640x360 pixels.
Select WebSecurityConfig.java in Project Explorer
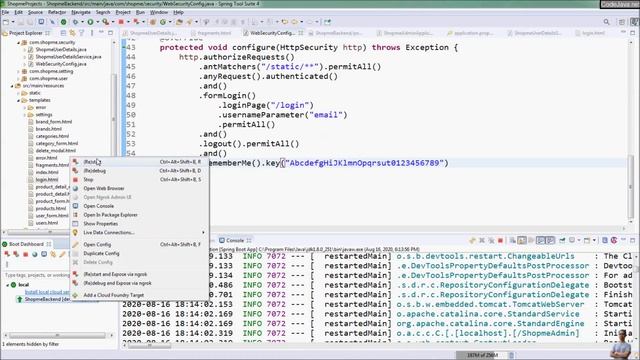[60, 64]
